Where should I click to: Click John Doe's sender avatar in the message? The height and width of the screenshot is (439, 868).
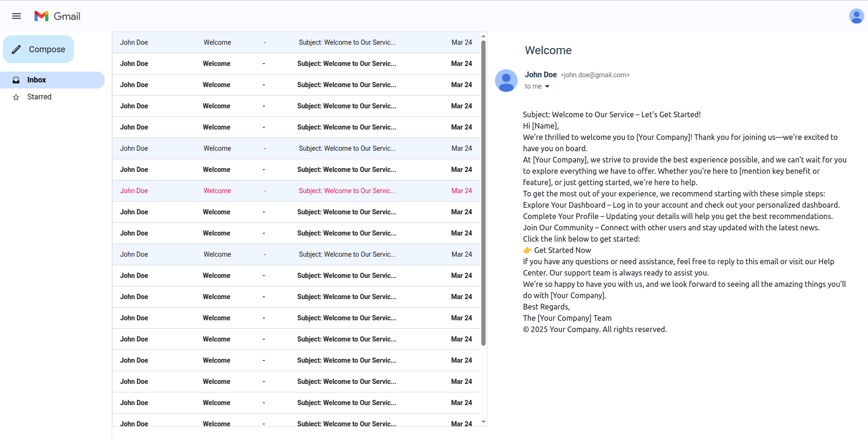(506, 81)
